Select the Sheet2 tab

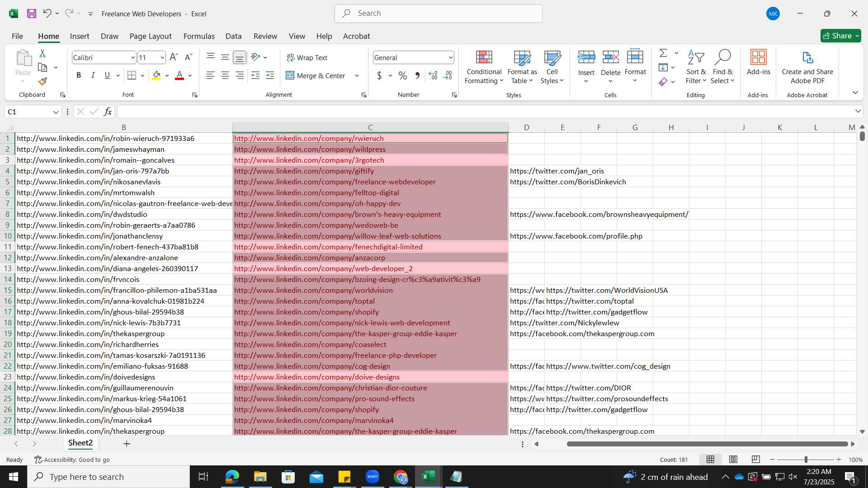coord(80,443)
